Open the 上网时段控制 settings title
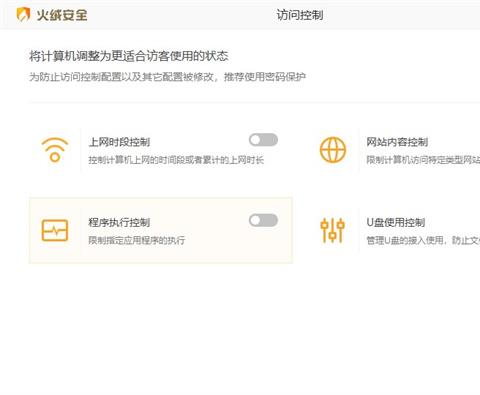 pyautogui.click(x=119, y=142)
